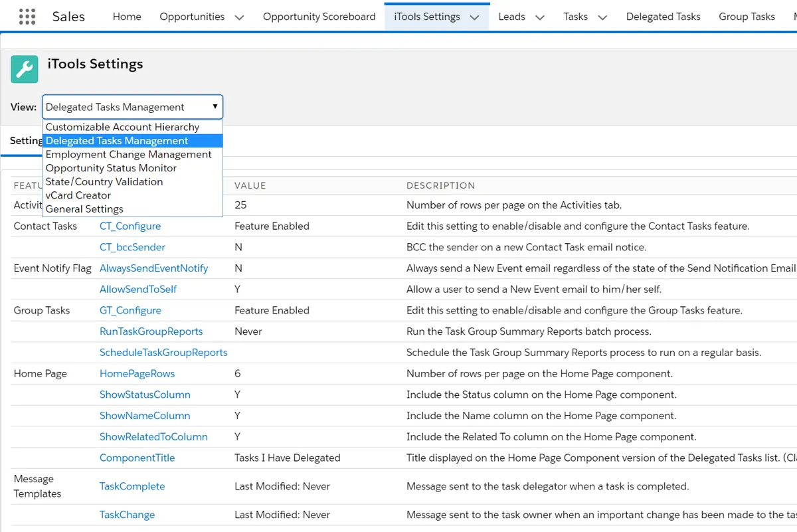The image size is (797, 532).
Task: Switch to the Leads tab
Action: [512, 17]
